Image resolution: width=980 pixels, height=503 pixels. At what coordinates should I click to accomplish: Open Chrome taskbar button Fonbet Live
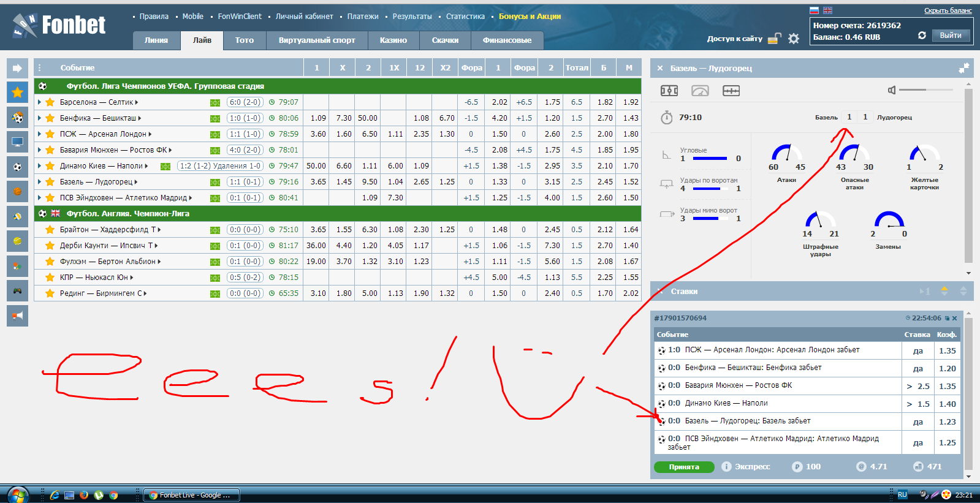[191, 495]
